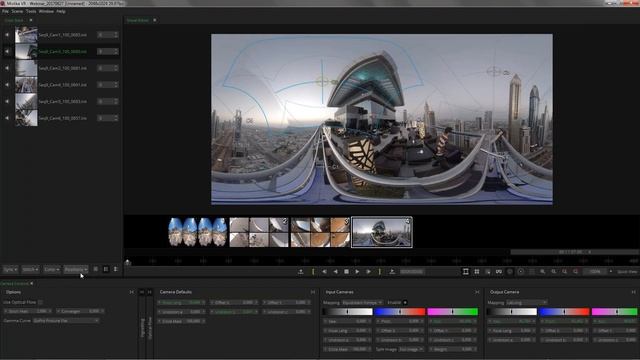Step to the previous frame

324,271
